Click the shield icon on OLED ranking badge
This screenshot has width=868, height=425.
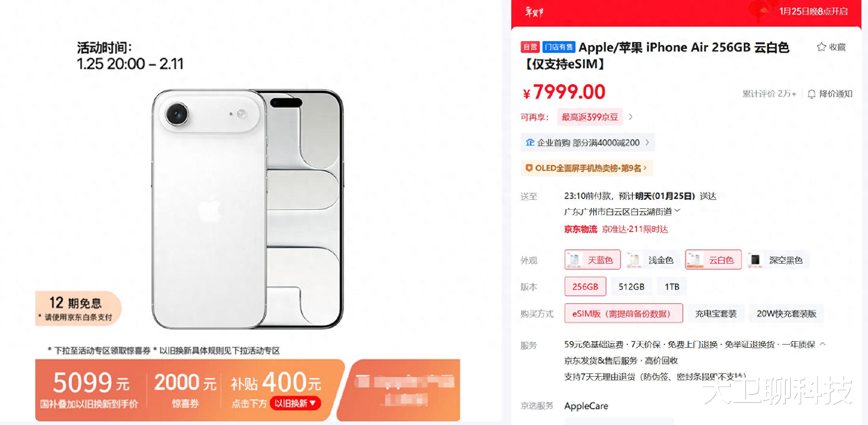pos(529,168)
